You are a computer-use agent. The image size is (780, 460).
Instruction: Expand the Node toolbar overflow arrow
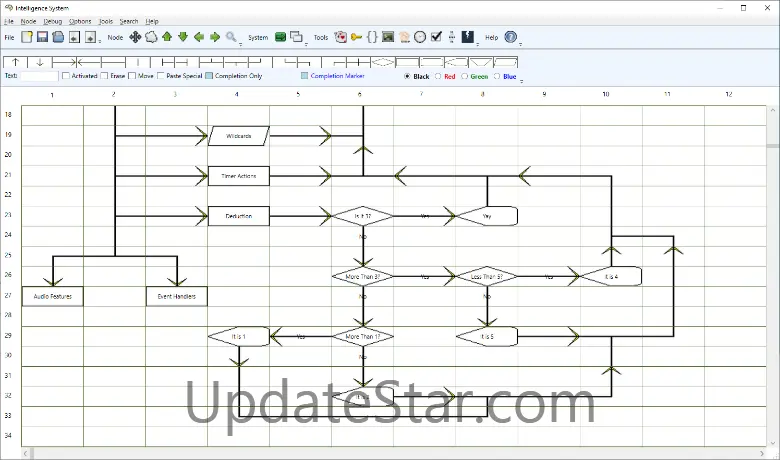[x=241, y=44]
